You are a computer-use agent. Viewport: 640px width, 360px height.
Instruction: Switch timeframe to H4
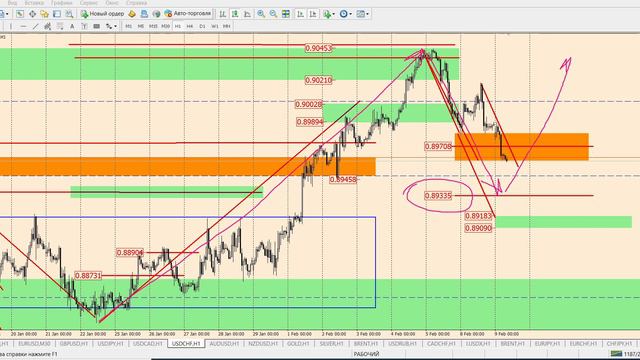[190, 27]
